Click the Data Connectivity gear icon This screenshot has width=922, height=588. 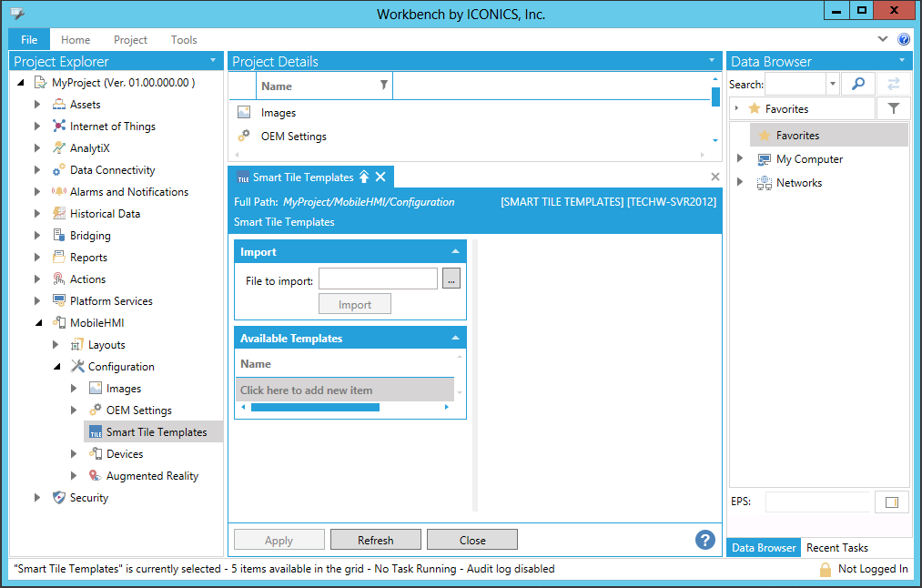click(x=59, y=170)
